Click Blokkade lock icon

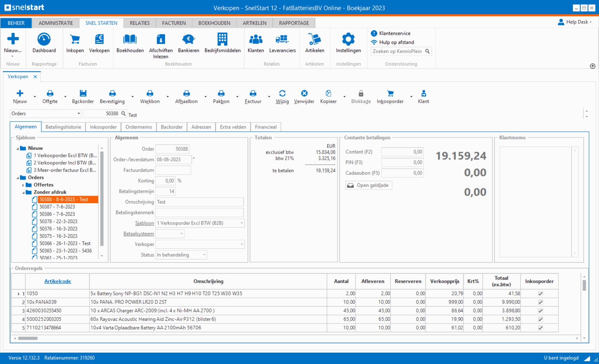click(x=361, y=93)
